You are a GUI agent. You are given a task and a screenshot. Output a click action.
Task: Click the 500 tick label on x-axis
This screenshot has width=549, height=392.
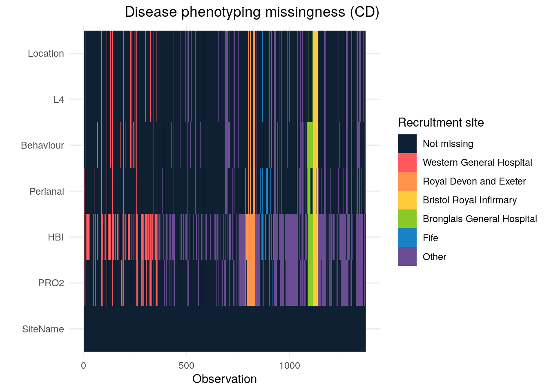[187, 365]
